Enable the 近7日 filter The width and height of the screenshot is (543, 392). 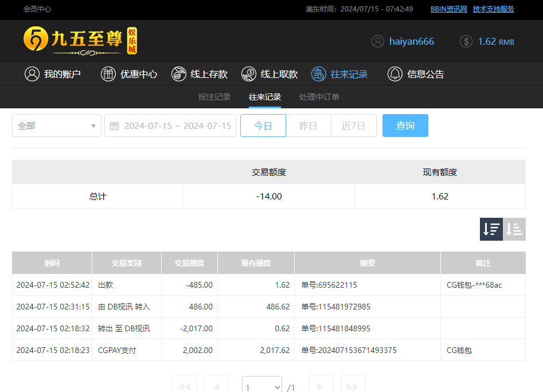pyautogui.click(x=354, y=126)
